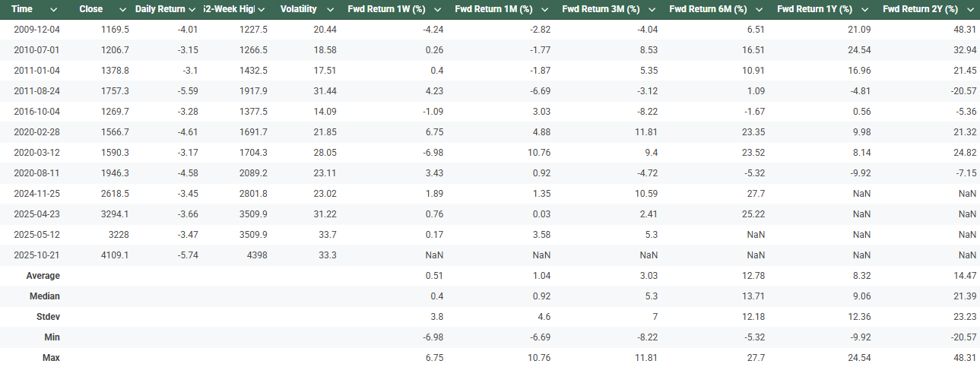
Task: Open the Fwd Return 6M (%) dropdown arrow
Action: point(758,10)
